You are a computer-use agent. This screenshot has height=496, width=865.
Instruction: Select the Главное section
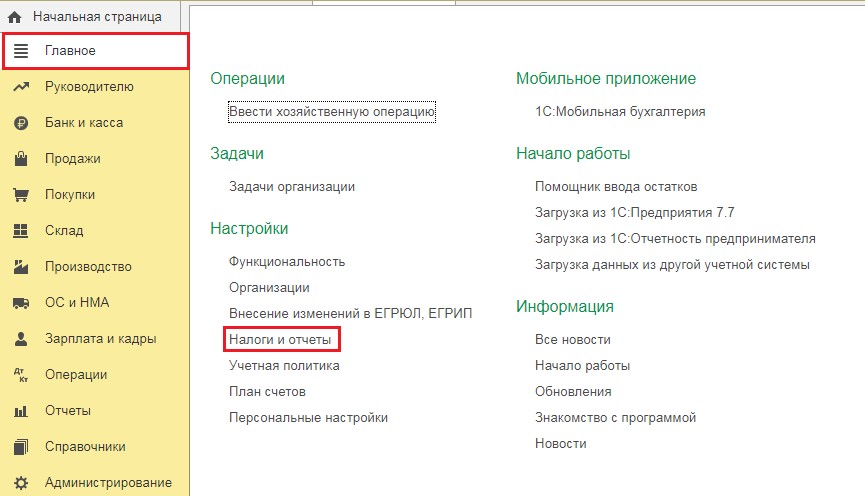point(96,51)
